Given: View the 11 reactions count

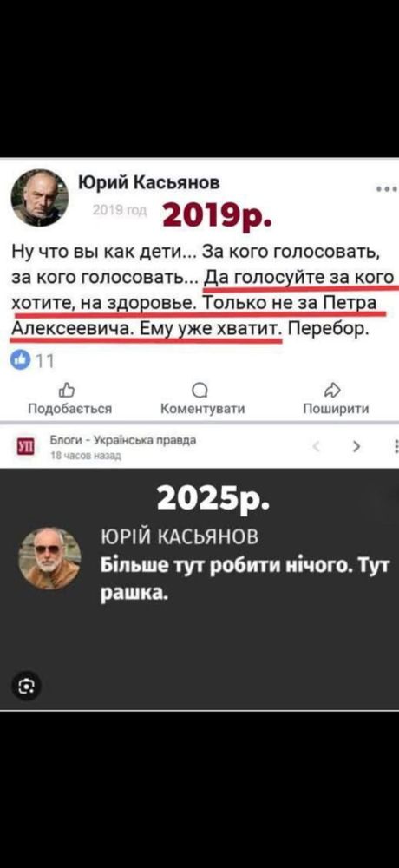Looking at the screenshot, I should (42, 361).
